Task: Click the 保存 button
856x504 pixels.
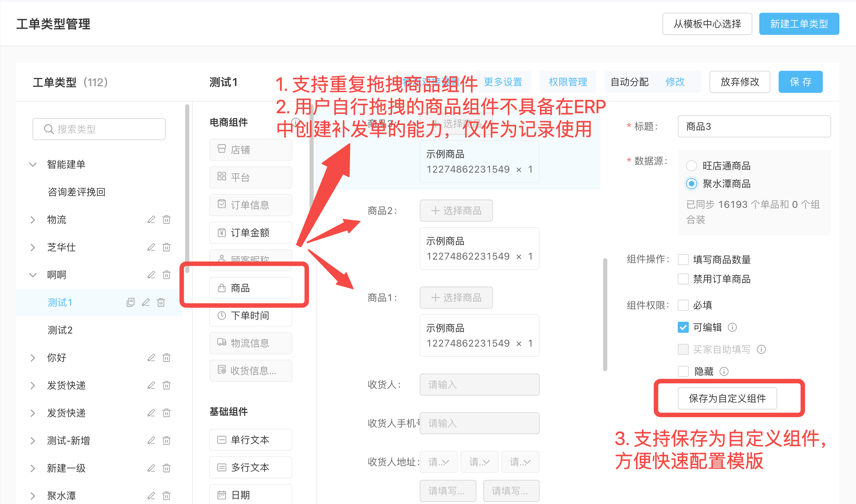Action: coord(800,82)
